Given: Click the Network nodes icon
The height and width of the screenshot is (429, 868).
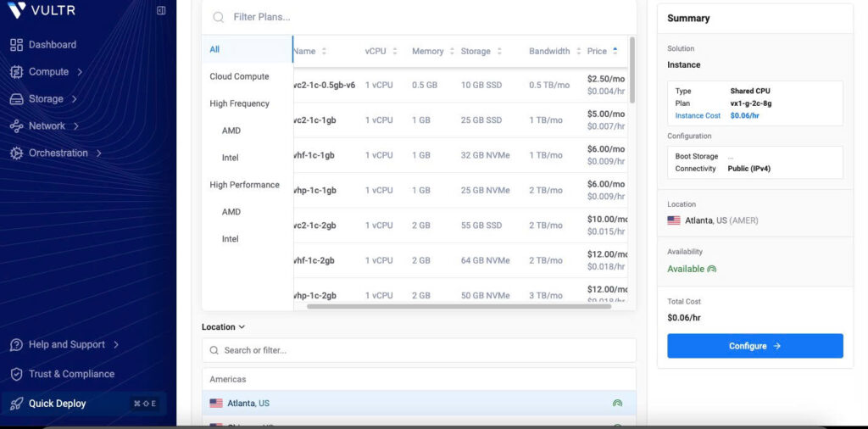Looking at the screenshot, I should click(x=17, y=126).
